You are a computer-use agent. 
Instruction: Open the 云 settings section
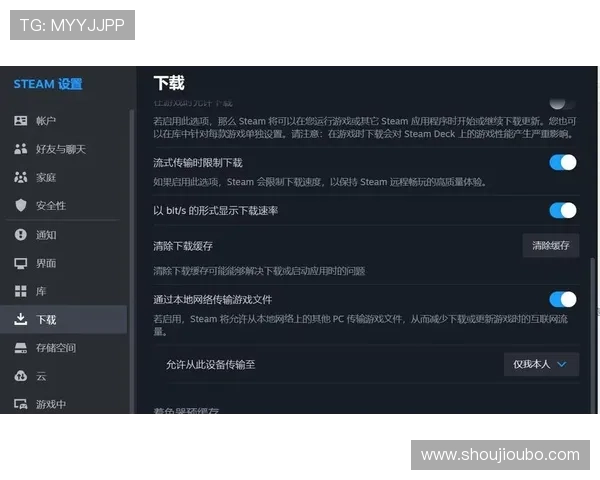tap(64, 376)
